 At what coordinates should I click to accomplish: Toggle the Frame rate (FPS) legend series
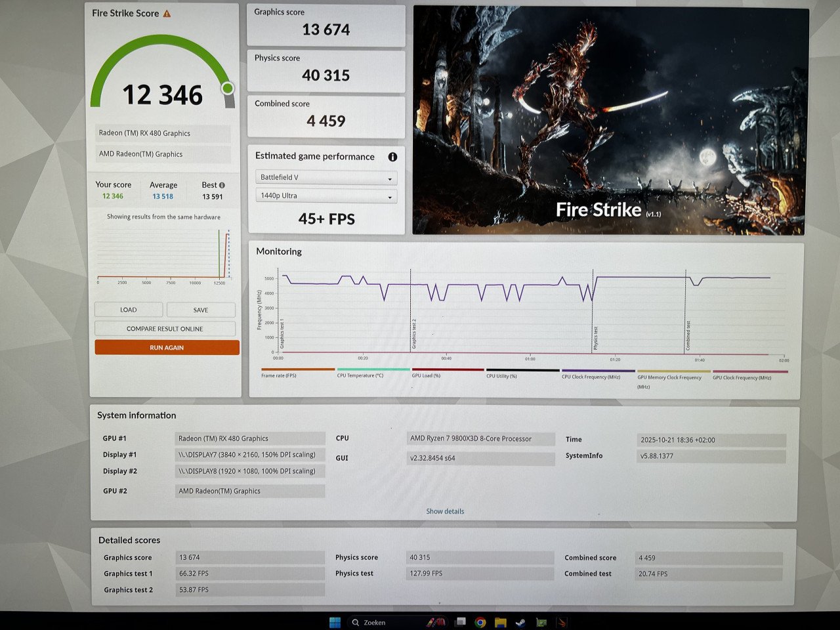[279, 375]
